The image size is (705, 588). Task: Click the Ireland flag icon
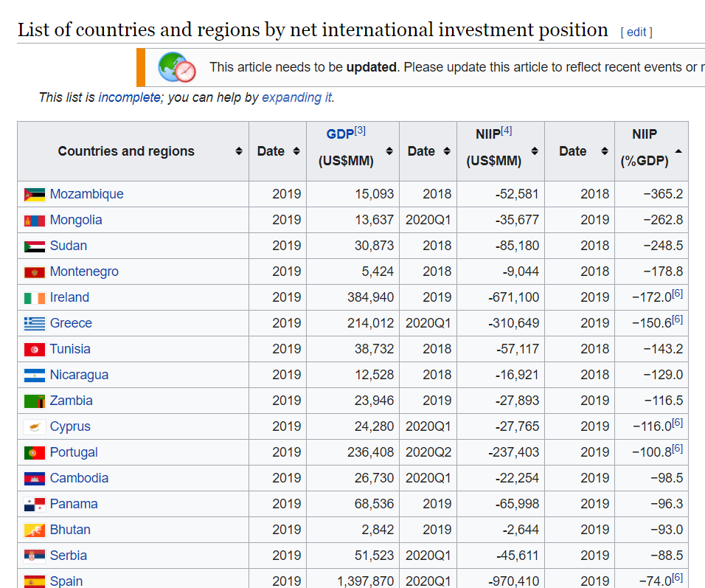tap(34, 298)
